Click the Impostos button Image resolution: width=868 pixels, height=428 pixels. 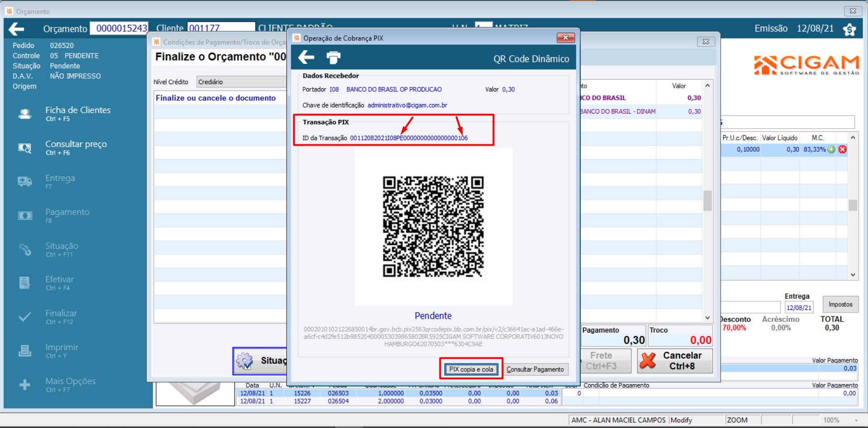coord(840,304)
